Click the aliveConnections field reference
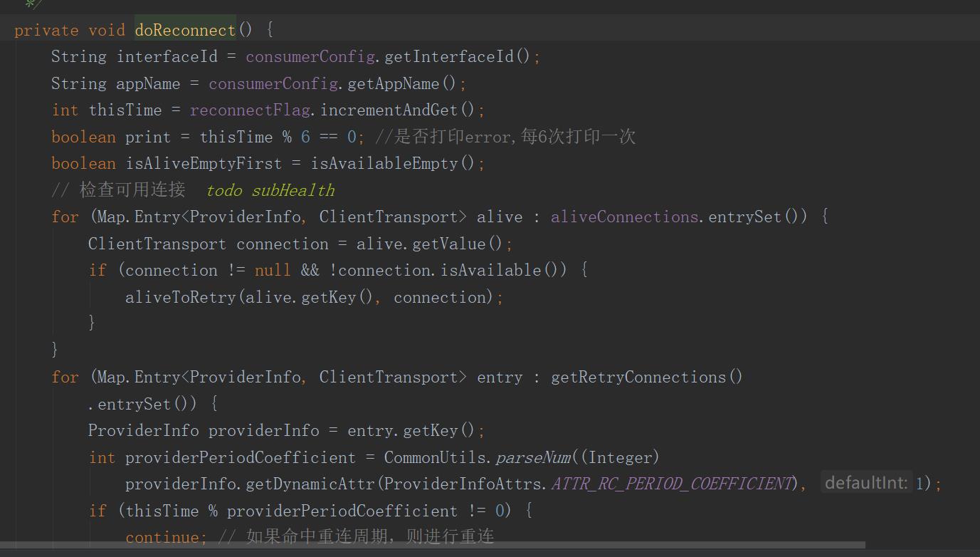Screen dimensions: 980x557 point(625,217)
